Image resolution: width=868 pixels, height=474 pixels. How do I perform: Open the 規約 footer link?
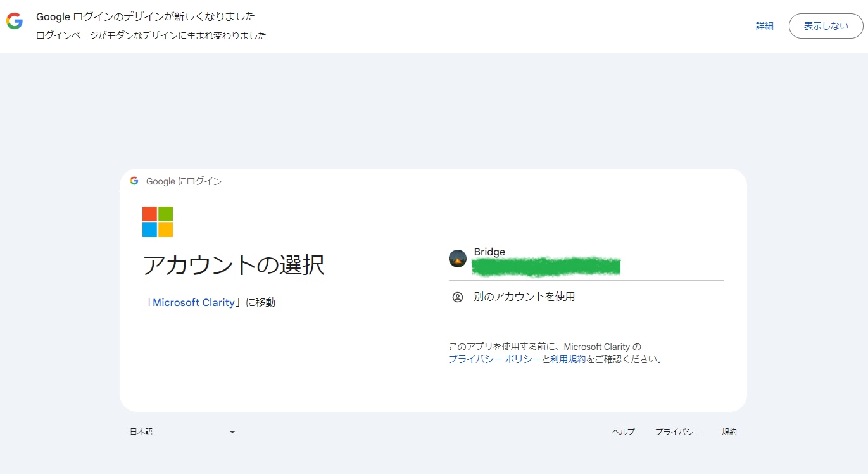729,432
